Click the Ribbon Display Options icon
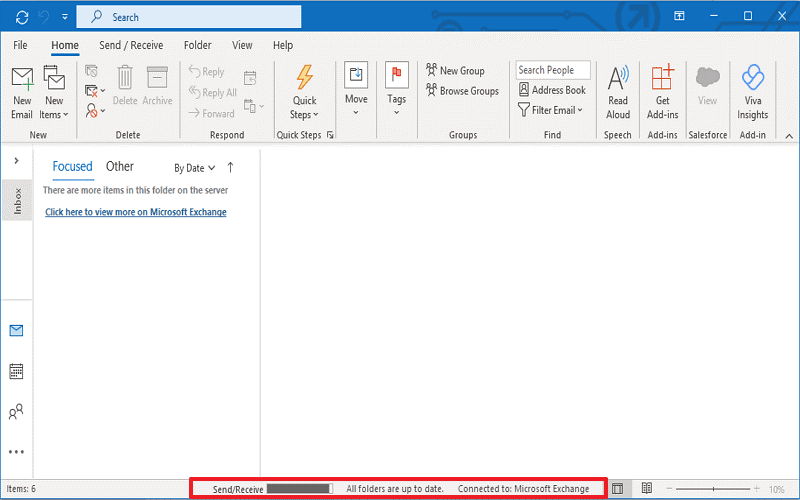800x500 pixels. (679, 16)
